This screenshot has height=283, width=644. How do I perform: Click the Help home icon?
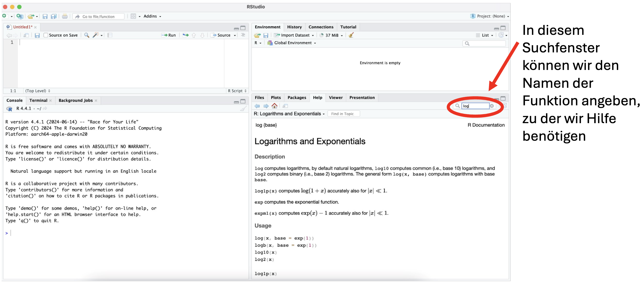coord(274,106)
